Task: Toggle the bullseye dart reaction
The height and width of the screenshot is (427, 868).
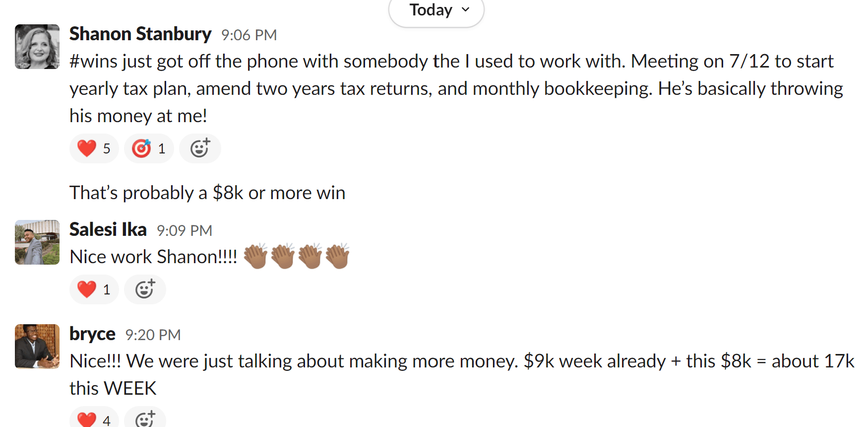Action: click(x=149, y=148)
